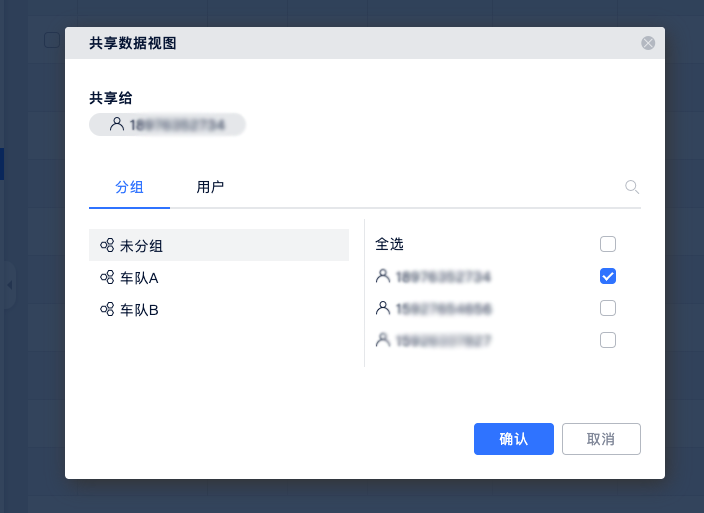Check the third user's checkbox
This screenshot has width=704, height=513.
(608, 340)
